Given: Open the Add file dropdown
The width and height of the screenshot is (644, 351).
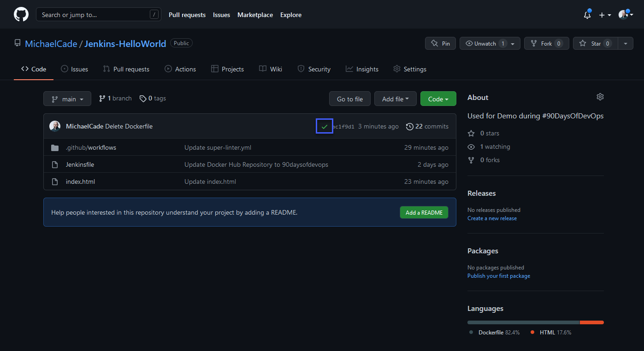Looking at the screenshot, I should click(x=395, y=99).
